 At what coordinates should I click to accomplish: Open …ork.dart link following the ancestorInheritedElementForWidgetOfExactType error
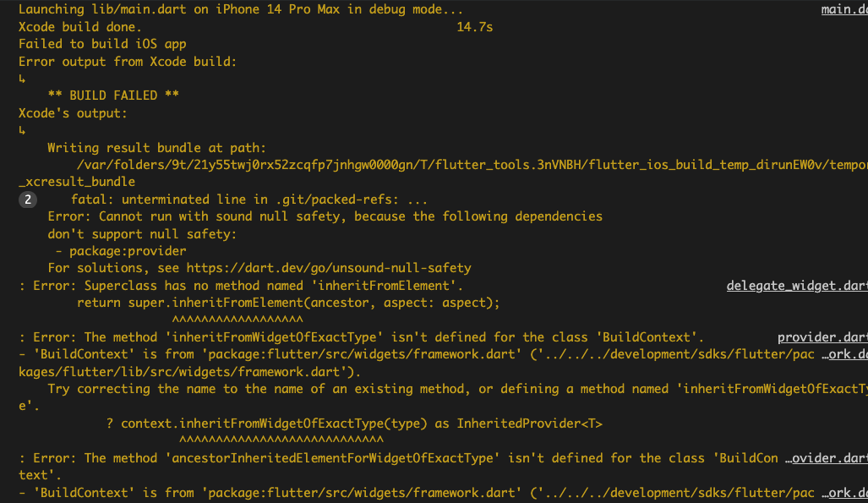[x=844, y=493]
